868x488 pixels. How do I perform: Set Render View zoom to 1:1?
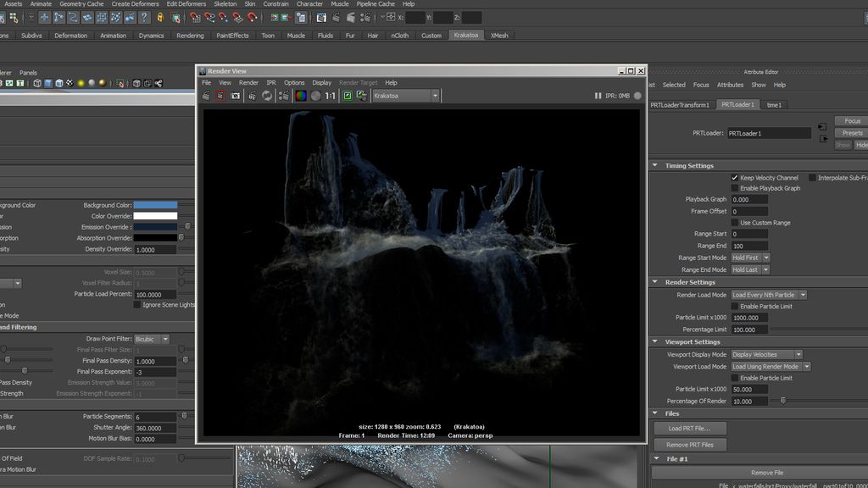pos(331,96)
